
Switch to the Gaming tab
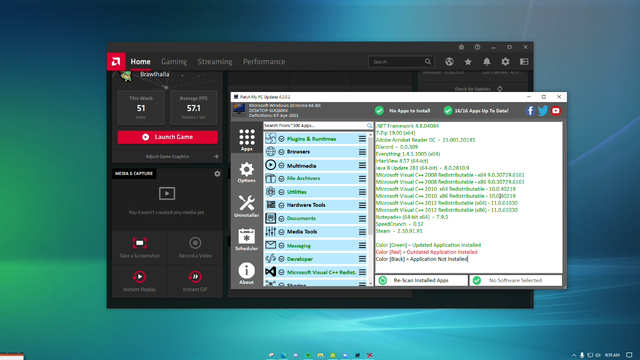click(174, 62)
